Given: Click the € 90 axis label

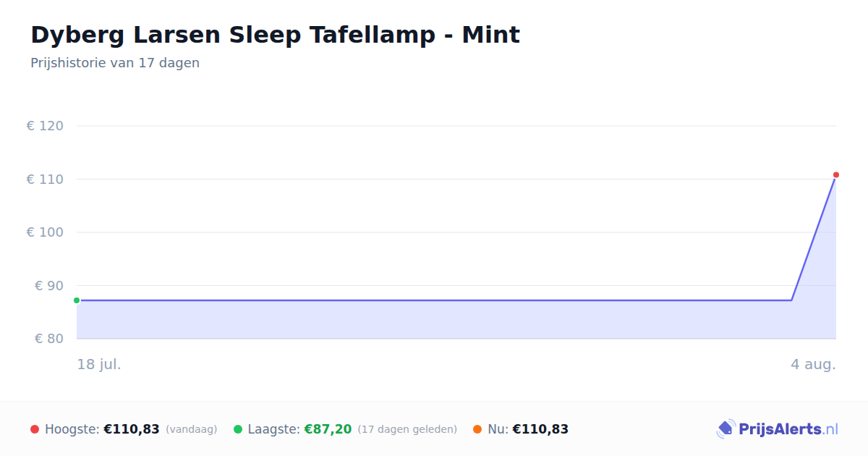Looking at the screenshot, I should point(49,285).
